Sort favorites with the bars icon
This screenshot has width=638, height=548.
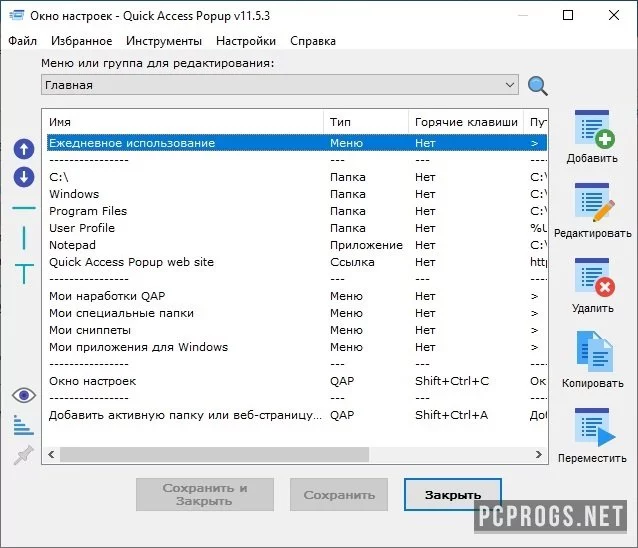tap(24, 425)
